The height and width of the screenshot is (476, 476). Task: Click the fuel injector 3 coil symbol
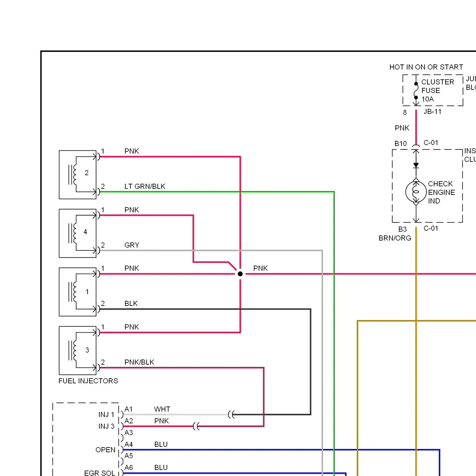point(73,351)
